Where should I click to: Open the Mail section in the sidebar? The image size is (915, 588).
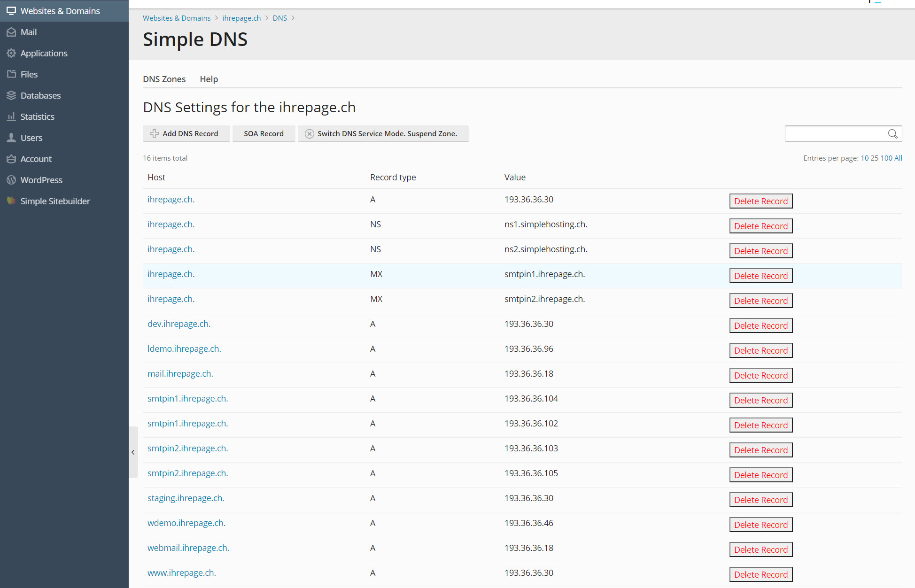[29, 32]
